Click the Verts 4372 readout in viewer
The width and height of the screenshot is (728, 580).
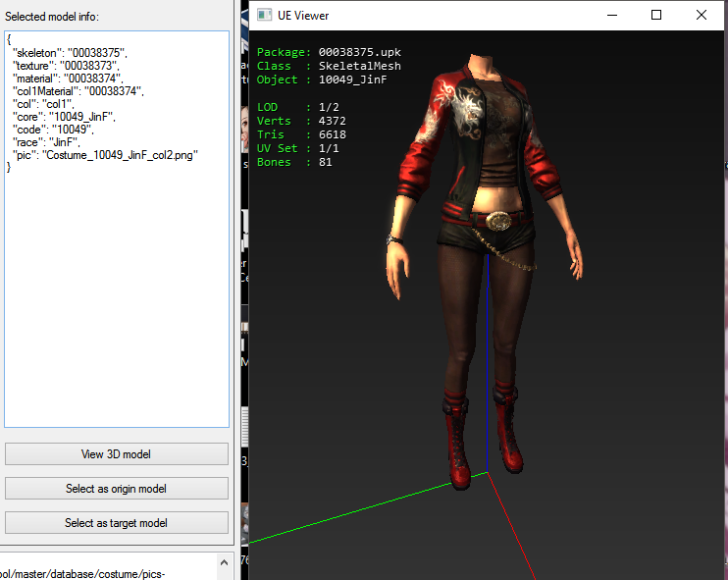(x=301, y=121)
